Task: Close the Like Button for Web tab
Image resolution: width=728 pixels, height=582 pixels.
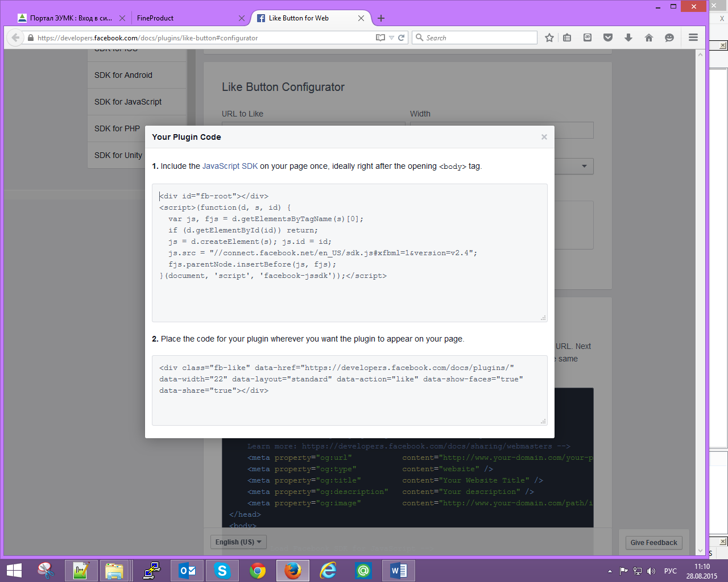Action: pos(361,18)
